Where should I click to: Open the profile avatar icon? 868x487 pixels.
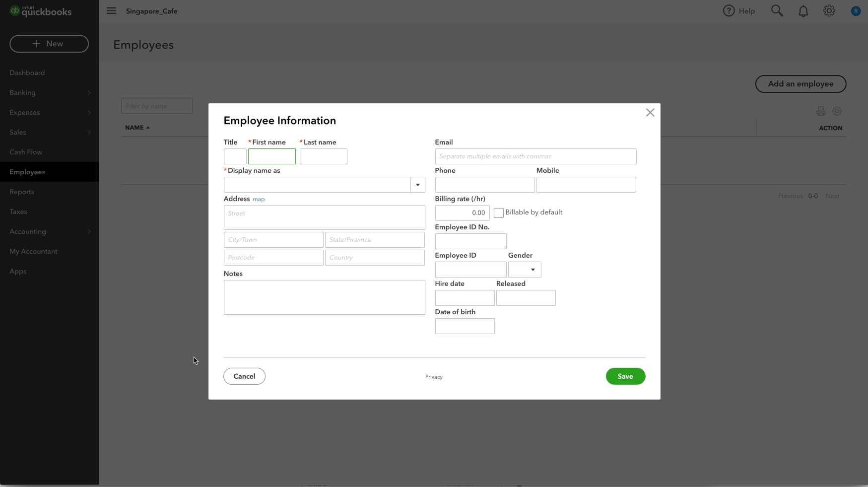click(x=856, y=10)
